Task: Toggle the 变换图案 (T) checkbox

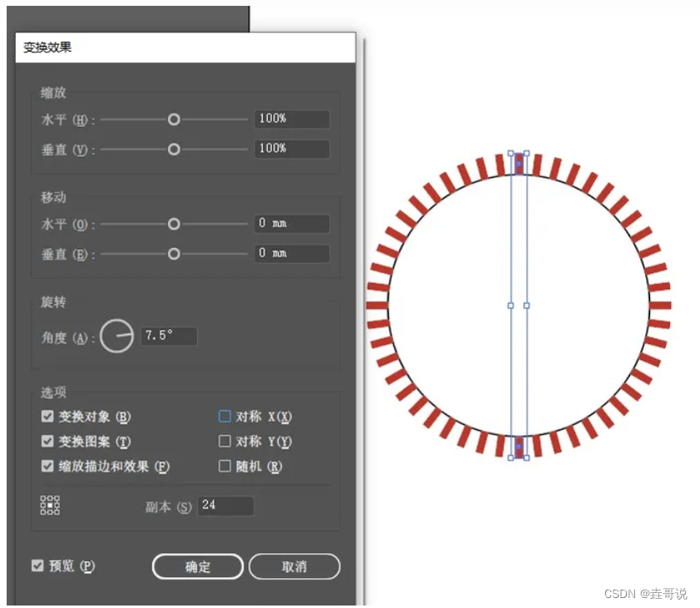Action: point(47,441)
